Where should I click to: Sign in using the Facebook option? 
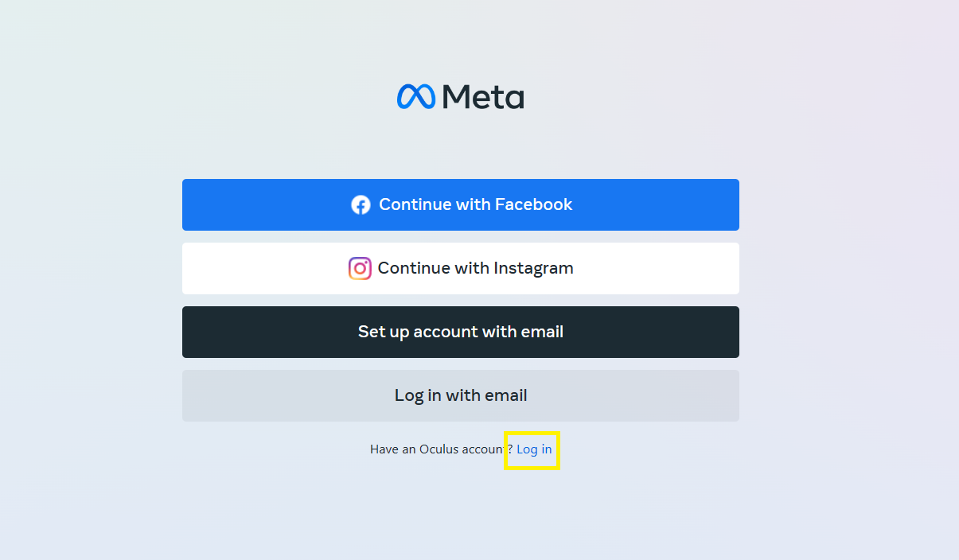pos(460,204)
